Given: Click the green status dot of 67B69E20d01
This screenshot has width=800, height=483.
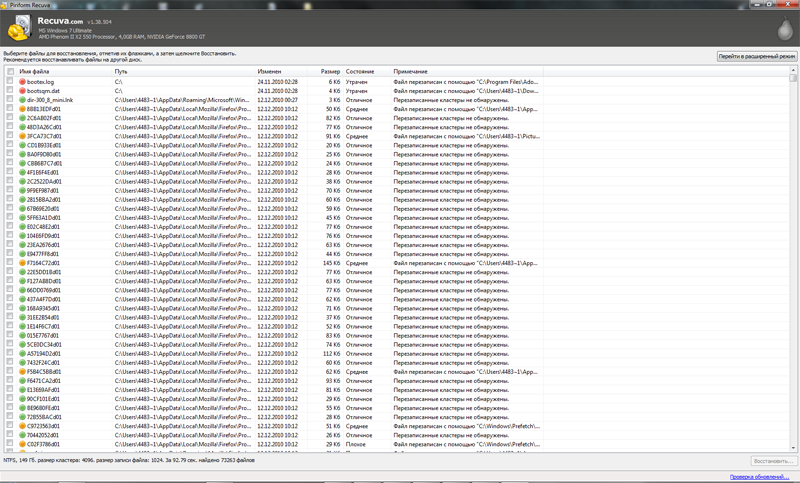Looking at the screenshot, I should (x=22, y=209).
